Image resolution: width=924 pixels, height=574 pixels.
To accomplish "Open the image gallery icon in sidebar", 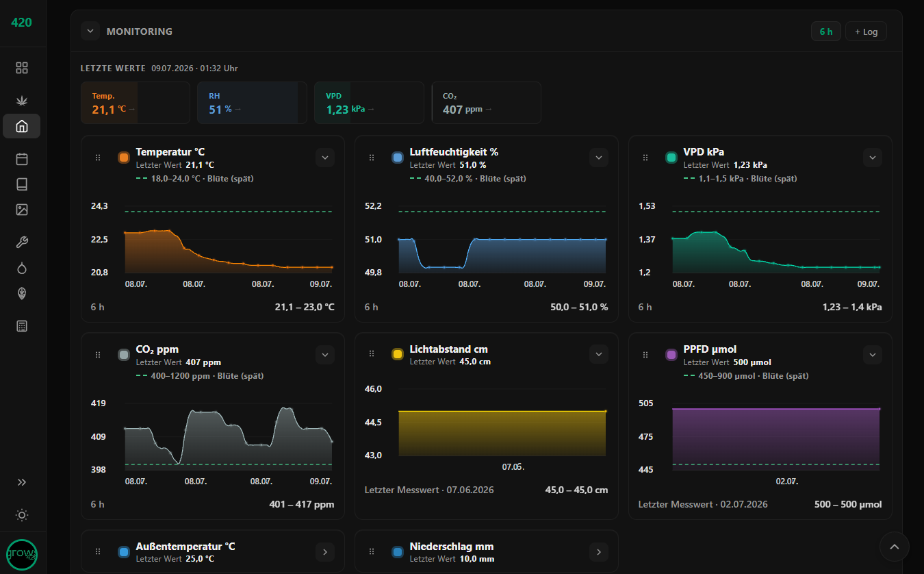I will (x=22, y=210).
